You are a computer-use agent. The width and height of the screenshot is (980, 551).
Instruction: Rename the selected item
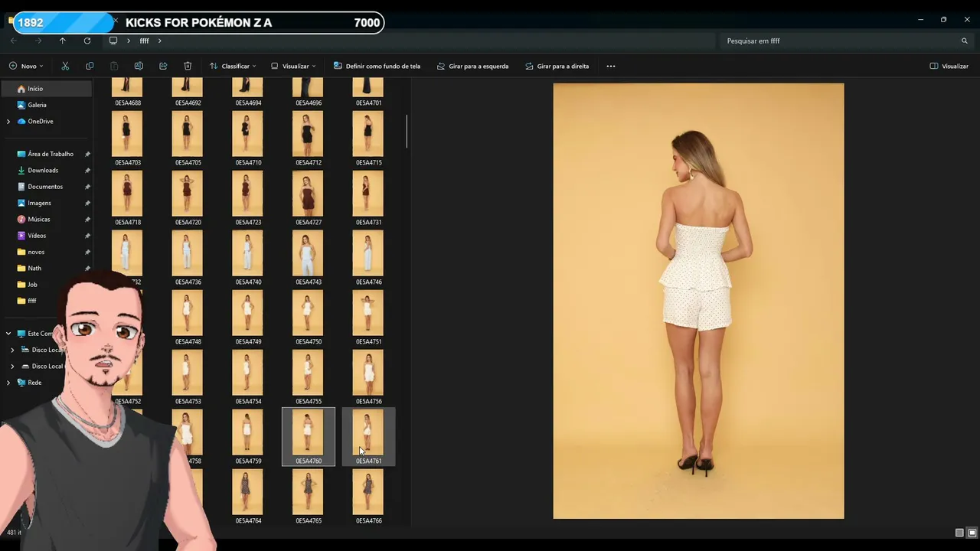pos(139,66)
